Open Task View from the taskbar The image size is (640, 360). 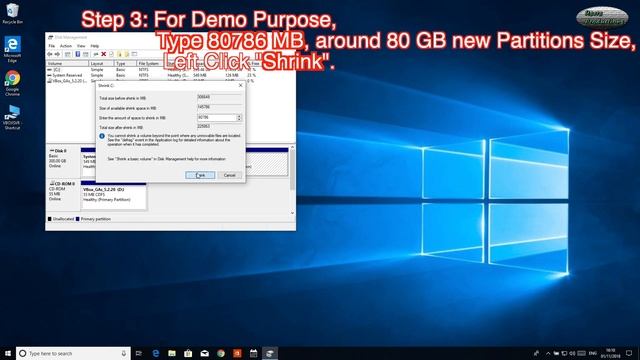tap(139, 353)
